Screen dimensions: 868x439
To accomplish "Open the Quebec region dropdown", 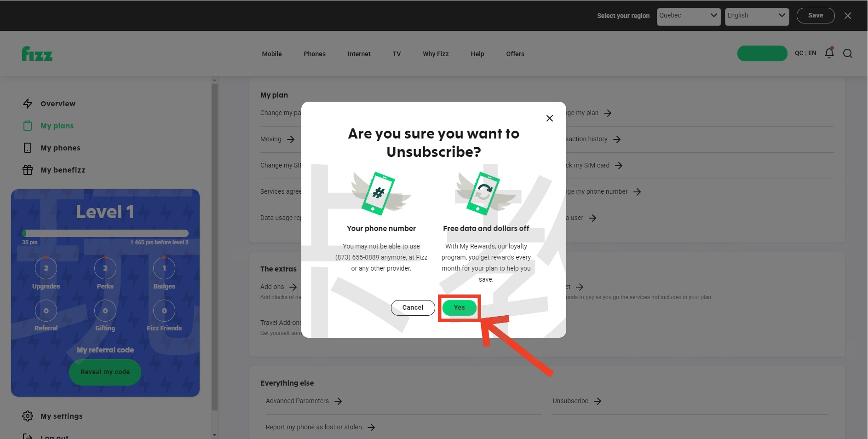I will 688,16.
